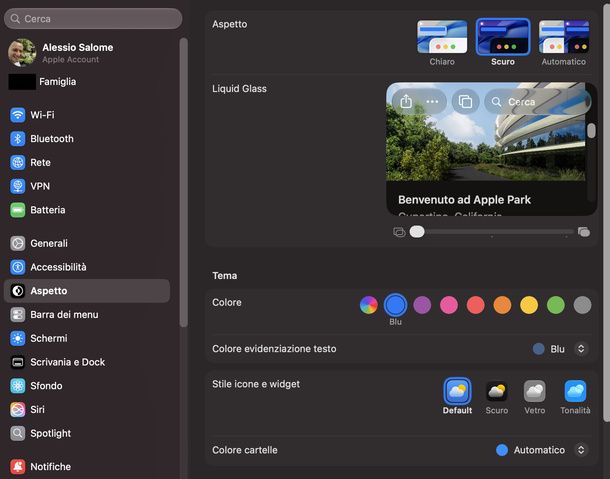610x479 pixels.
Task: Select the Rete globe icon
Action: pos(18,163)
